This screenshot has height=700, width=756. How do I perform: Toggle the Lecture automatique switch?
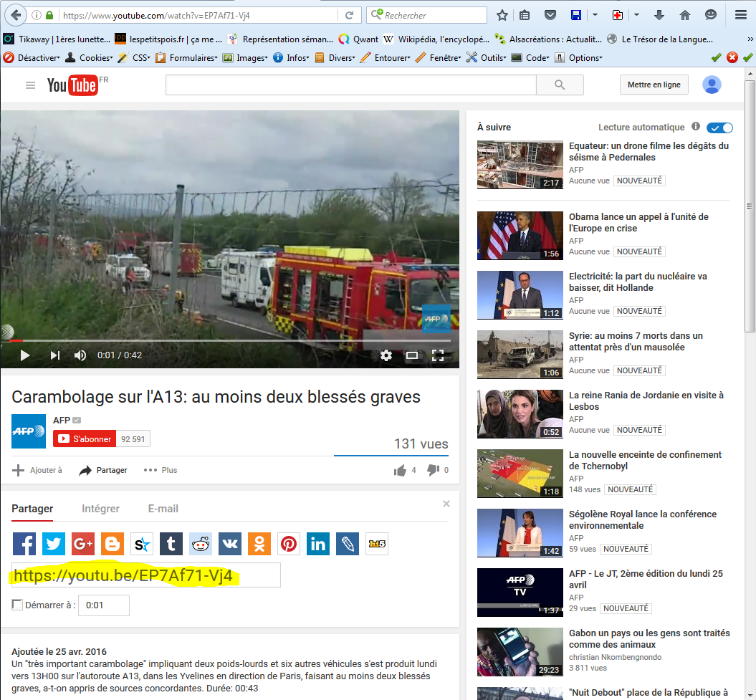pos(719,128)
